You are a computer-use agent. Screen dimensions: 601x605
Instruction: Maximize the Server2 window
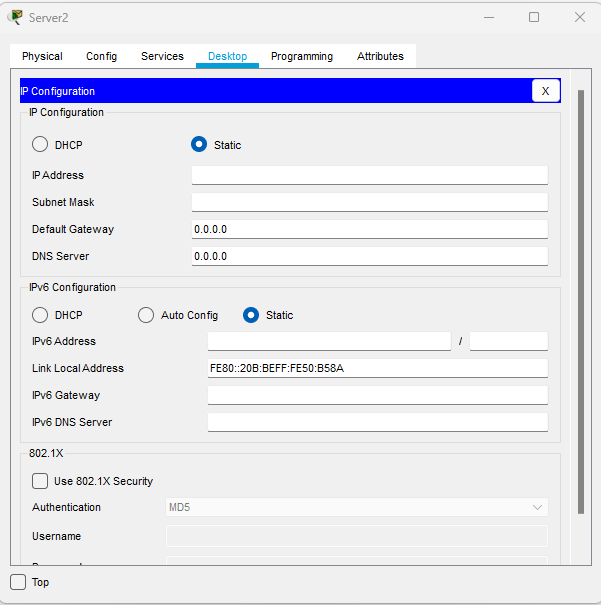coord(534,17)
